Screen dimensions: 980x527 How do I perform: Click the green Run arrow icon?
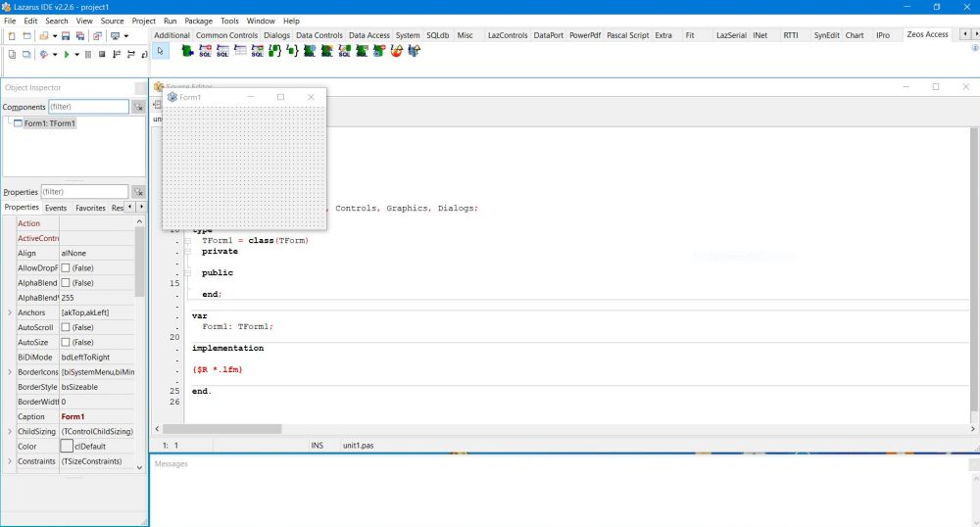[67, 54]
